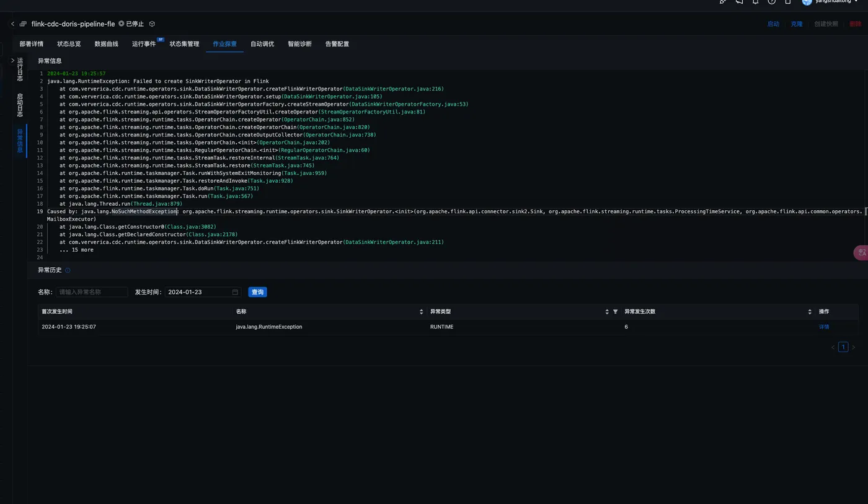The image size is (868, 504).
Task: Click the 2024-01-23 19:25:07 first-occurrence cell
Action: 69,327
